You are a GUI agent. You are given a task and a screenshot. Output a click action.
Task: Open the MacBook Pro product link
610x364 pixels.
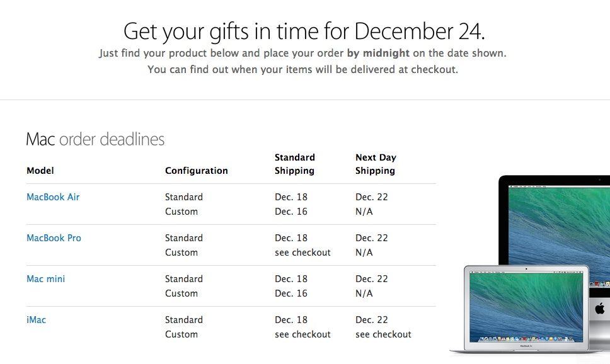(54, 238)
